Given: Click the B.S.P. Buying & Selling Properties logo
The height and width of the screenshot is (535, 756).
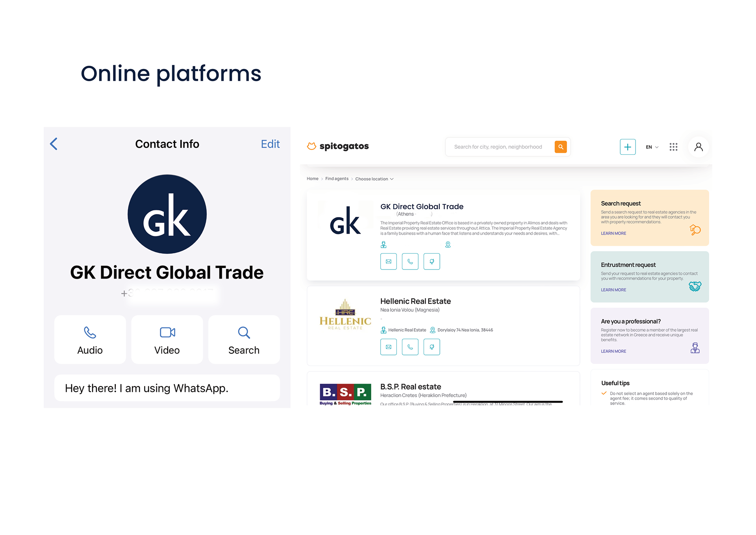Looking at the screenshot, I should pos(345,394).
